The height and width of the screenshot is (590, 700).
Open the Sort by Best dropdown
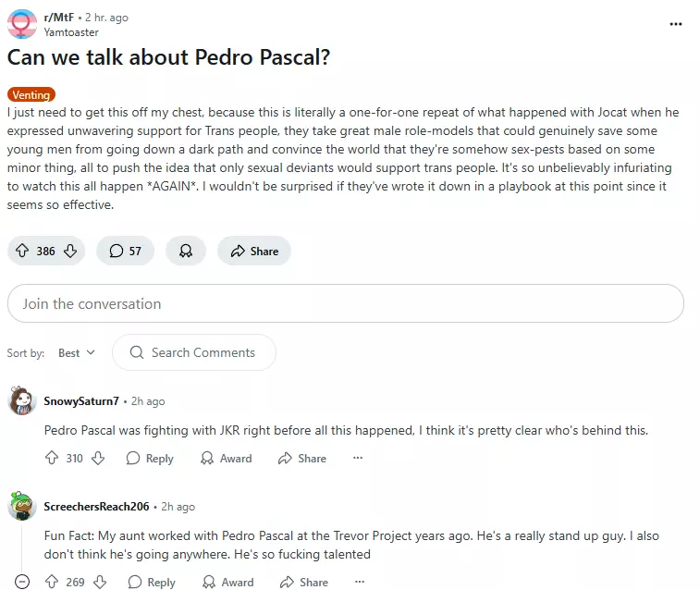click(77, 352)
